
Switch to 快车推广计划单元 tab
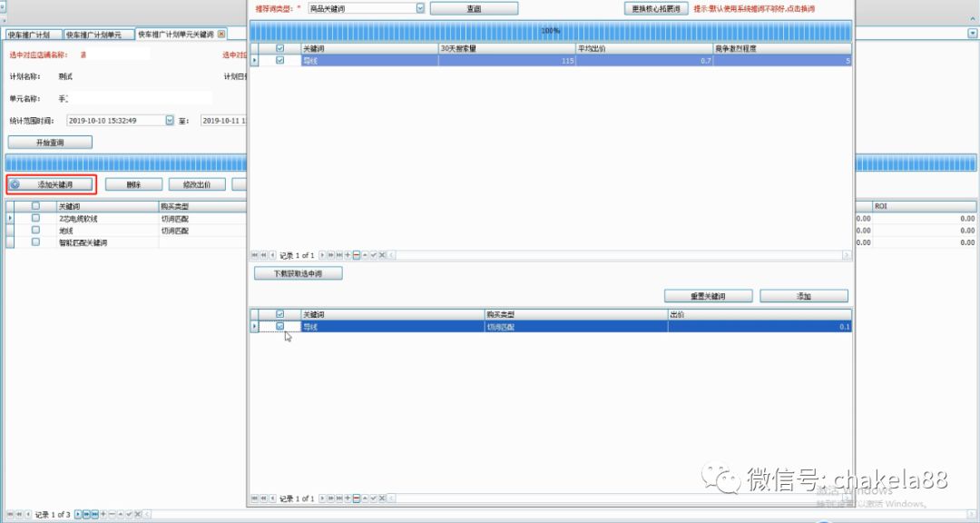pyautogui.click(x=99, y=35)
